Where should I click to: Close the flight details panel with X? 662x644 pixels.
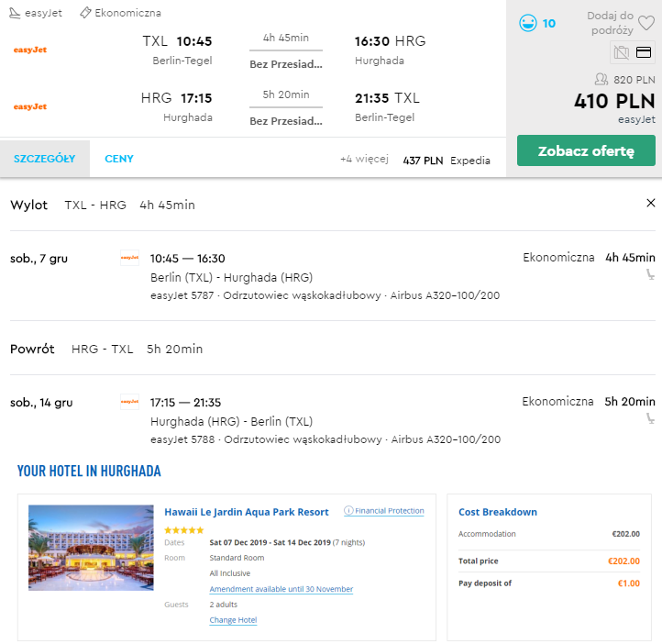click(651, 203)
